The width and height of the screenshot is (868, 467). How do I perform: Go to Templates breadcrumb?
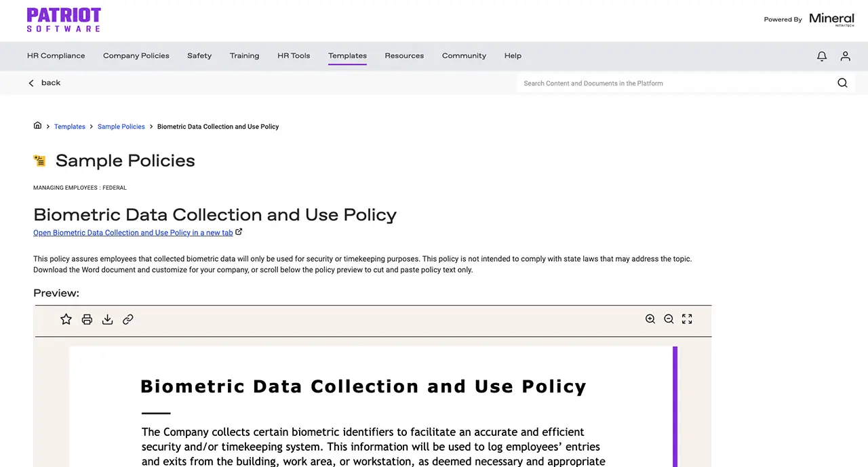click(70, 127)
